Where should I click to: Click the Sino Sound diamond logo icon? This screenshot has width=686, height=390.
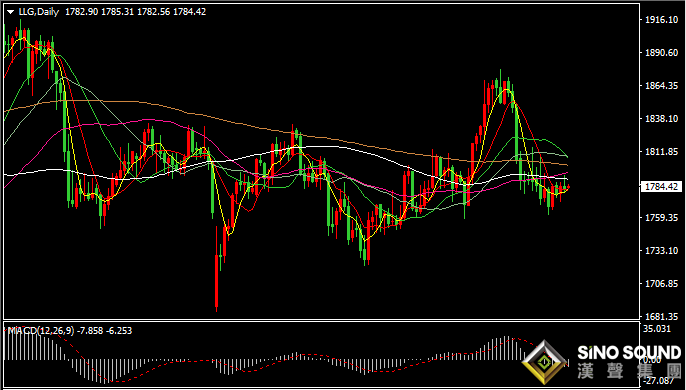click(544, 362)
